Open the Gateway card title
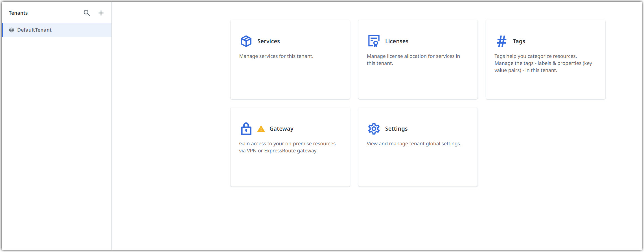This screenshot has height=252, width=644. tap(281, 129)
